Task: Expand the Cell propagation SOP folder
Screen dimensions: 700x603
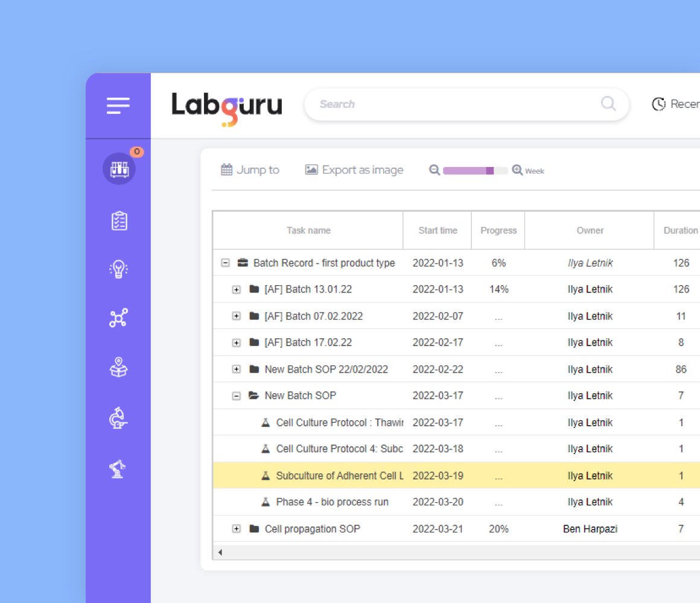Action: pos(237,528)
